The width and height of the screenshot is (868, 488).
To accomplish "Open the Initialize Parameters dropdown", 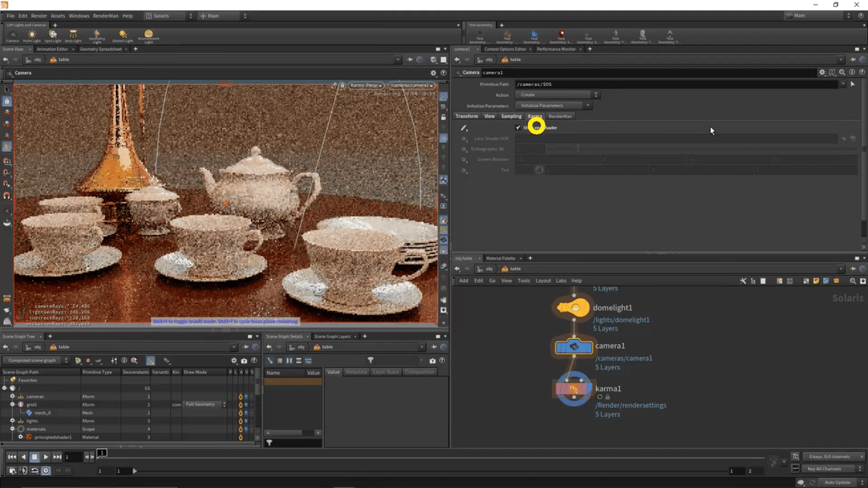I will pyautogui.click(x=553, y=106).
